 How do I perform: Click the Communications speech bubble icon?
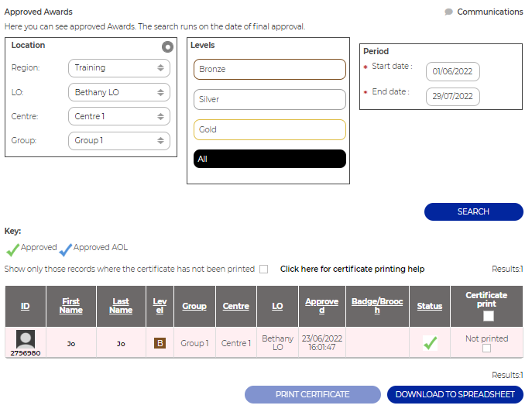pos(449,12)
